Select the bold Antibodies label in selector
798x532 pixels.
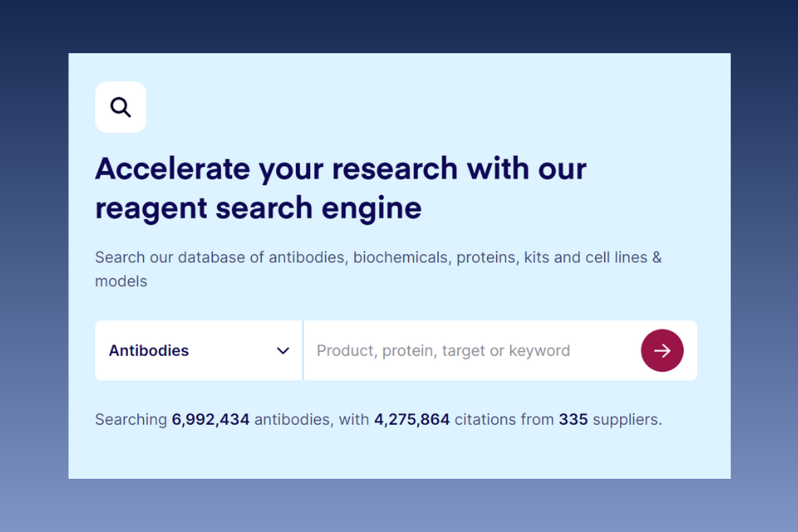(x=149, y=350)
